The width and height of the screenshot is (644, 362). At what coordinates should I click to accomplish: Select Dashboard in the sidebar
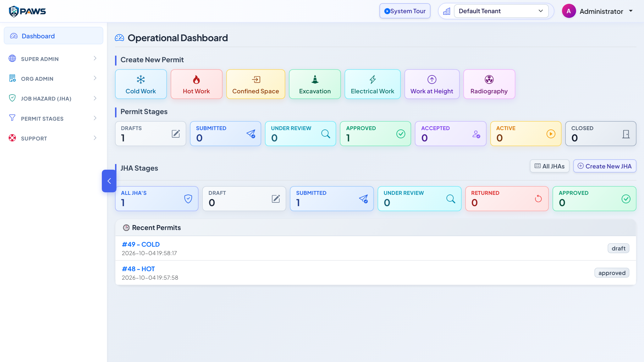tap(53, 36)
